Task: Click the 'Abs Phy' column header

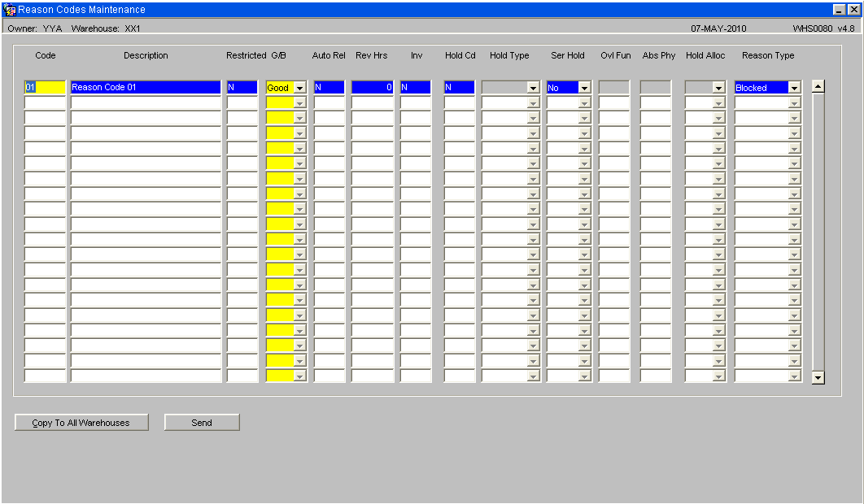Action: click(x=658, y=55)
